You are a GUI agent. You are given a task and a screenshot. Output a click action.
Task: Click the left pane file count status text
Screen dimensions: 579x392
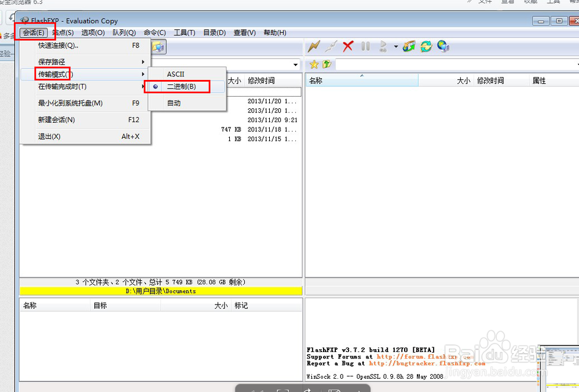point(160,283)
